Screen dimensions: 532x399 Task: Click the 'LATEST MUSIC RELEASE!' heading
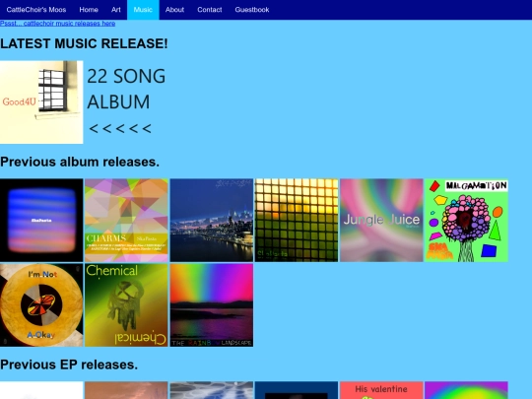pos(84,43)
